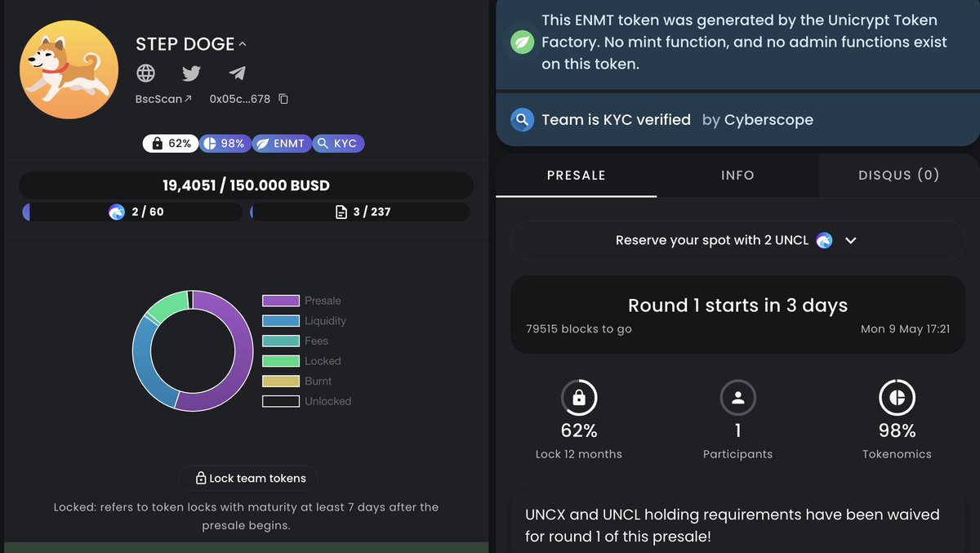980x553 pixels.
Task: Click the UNCL icon in reserve row
Action: (824, 241)
